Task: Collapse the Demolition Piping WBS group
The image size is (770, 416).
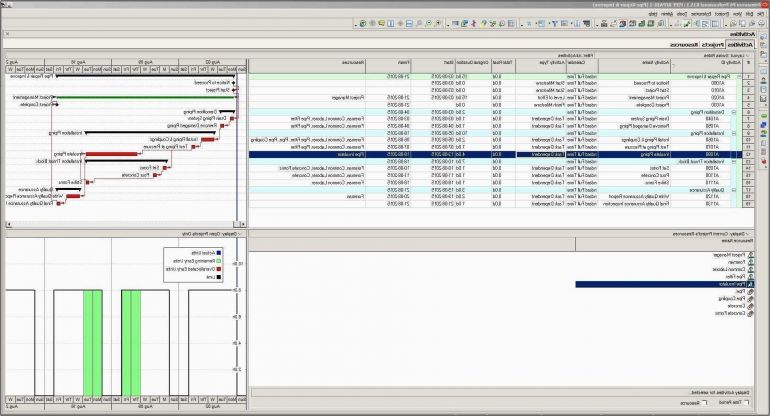Action: (734, 113)
